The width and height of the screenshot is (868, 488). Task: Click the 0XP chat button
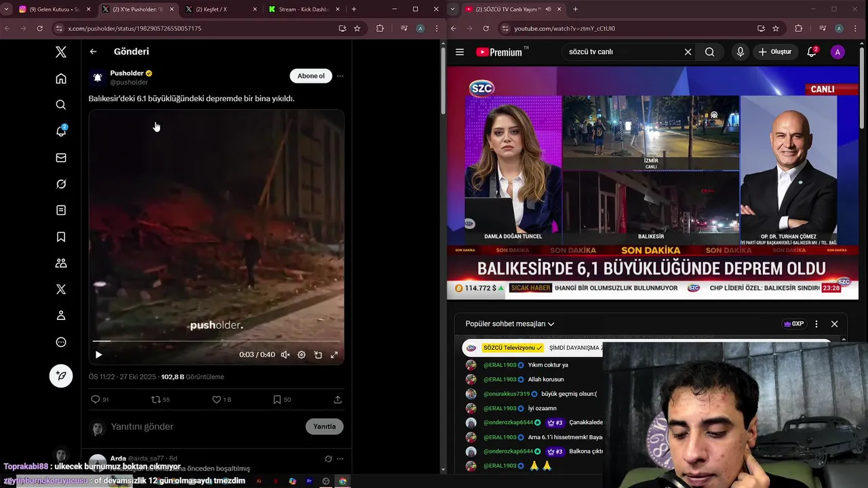(794, 324)
